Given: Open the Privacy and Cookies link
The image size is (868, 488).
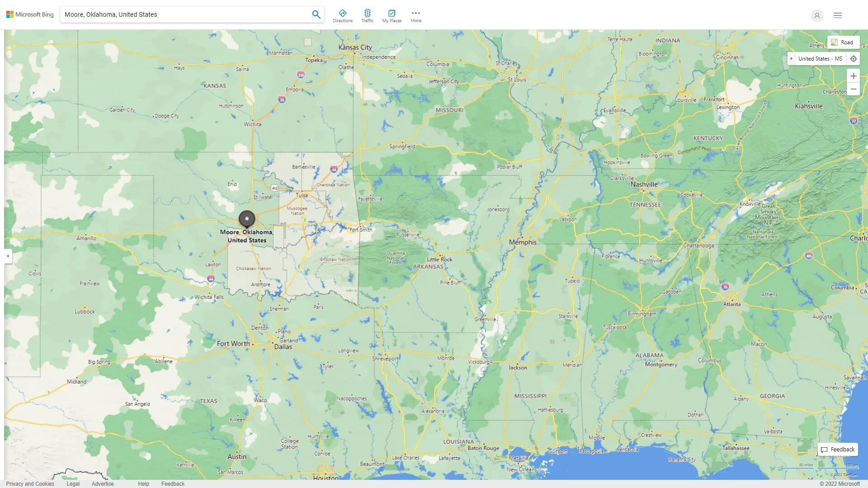Looking at the screenshot, I should click(x=30, y=483).
